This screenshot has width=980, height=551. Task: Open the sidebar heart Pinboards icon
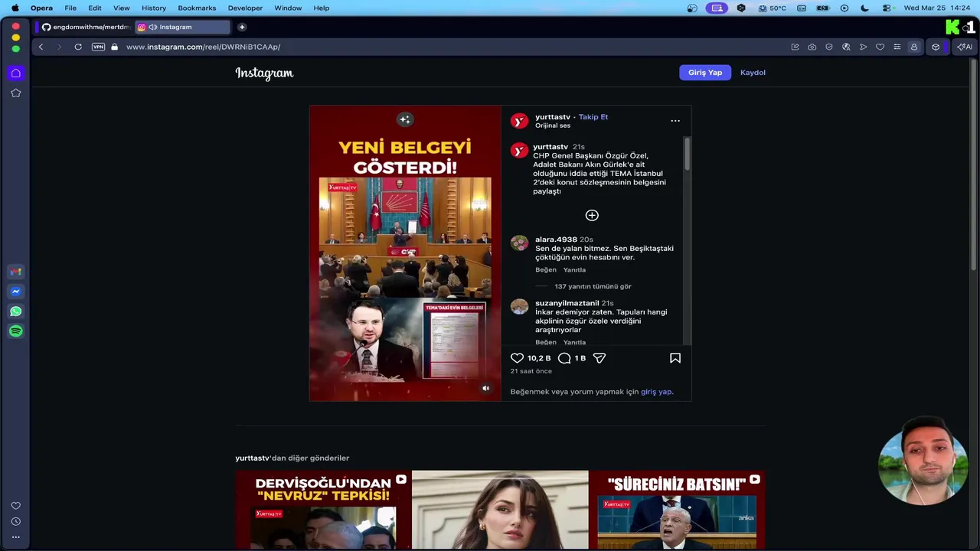click(15, 506)
